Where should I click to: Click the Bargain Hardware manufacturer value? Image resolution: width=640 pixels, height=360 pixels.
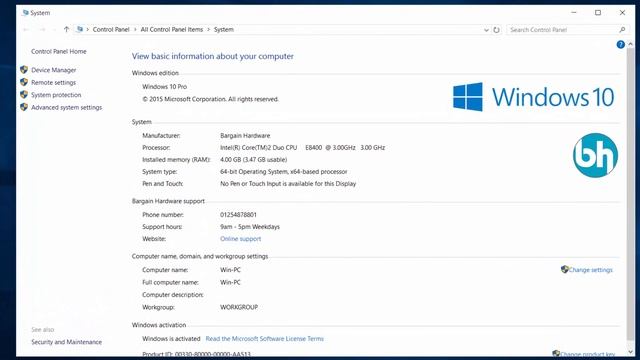pyautogui.click(x=245, y=136)
